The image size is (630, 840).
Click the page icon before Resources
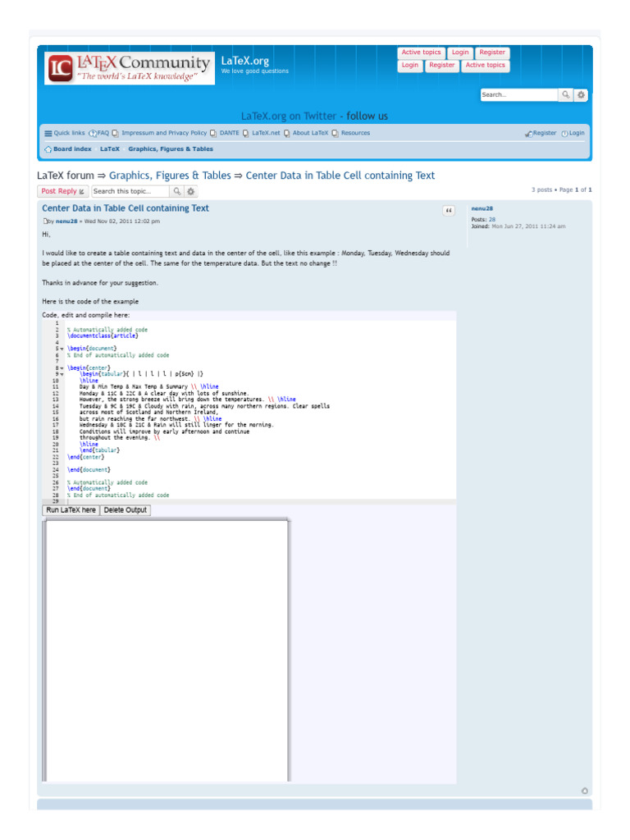(x=335, y=134)
